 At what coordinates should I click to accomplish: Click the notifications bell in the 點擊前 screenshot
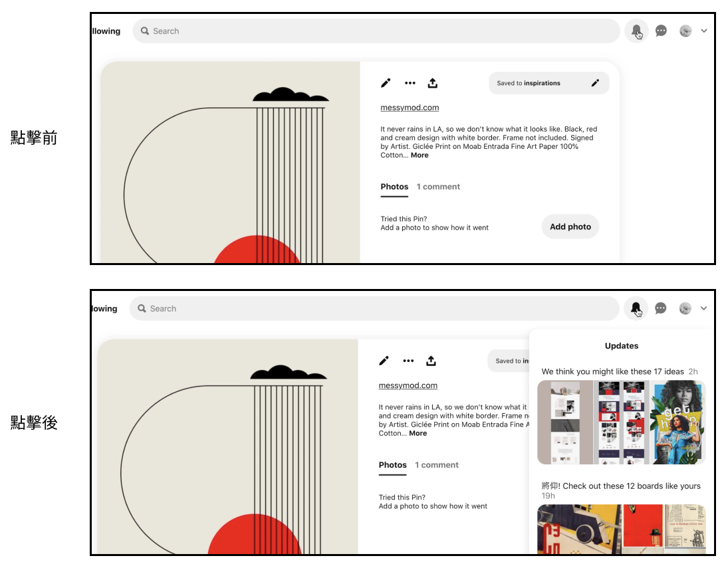(x=636, y=31)
